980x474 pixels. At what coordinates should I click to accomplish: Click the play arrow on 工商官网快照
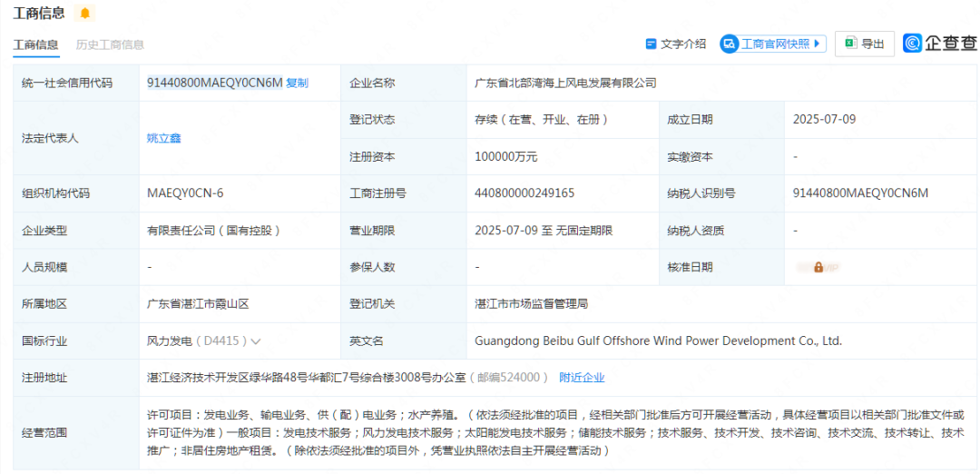818,44
